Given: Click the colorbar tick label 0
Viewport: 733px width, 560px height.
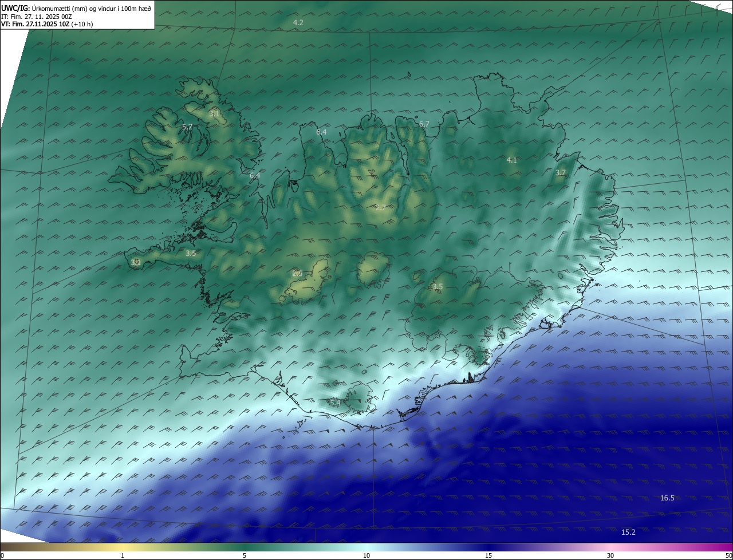Looking at the screenshot, I should (x=2, y=555).
